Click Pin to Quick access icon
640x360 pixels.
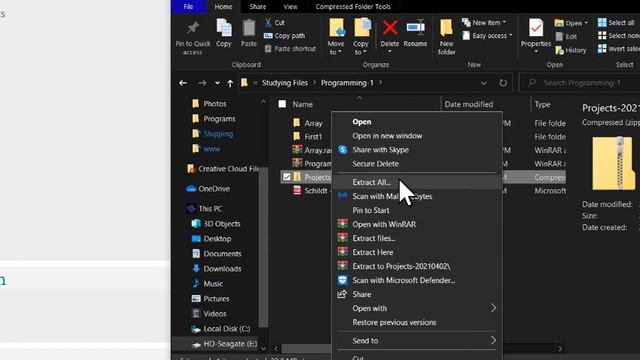[193, 29]
